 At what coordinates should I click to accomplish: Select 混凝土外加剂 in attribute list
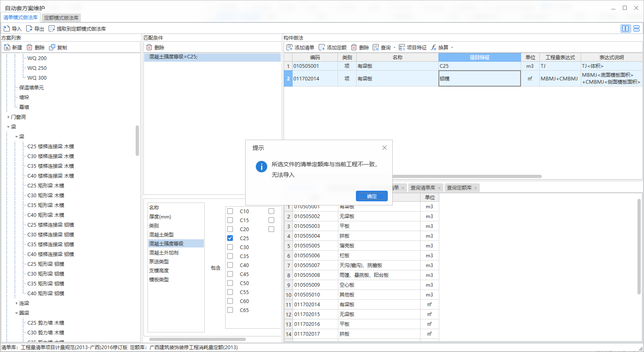(176, 252)
